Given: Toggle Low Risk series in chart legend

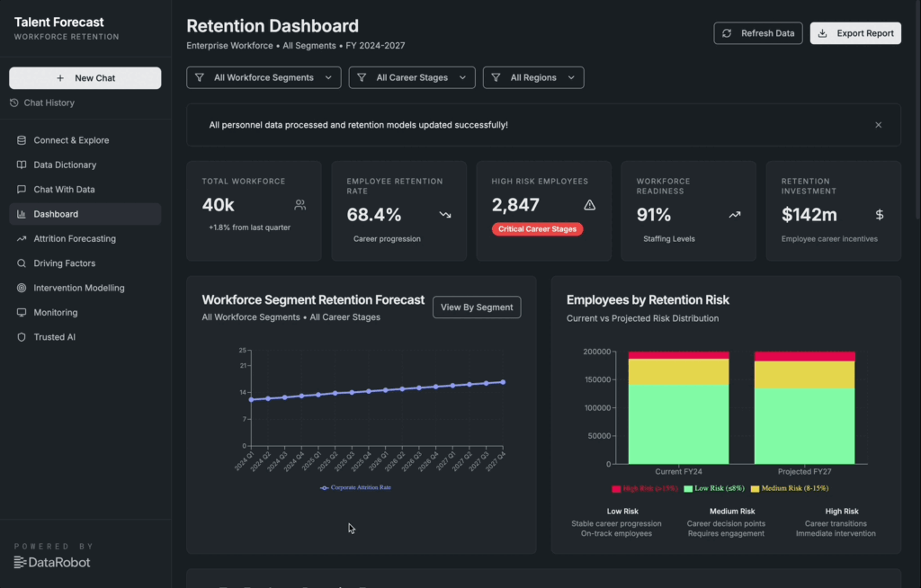Looking at the screenshot, I should click(x=715, y=488).
